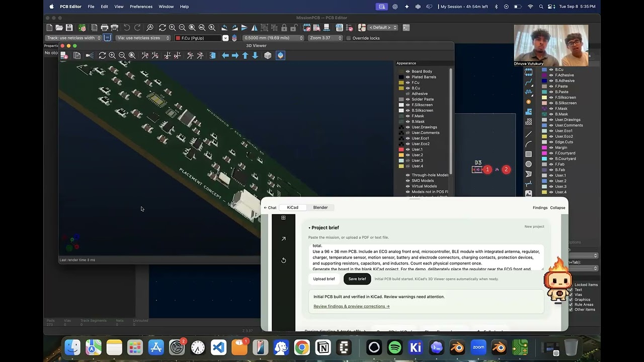Open Review findings & preview corrections link
644x362 pixels.
(x=351, y=306)
